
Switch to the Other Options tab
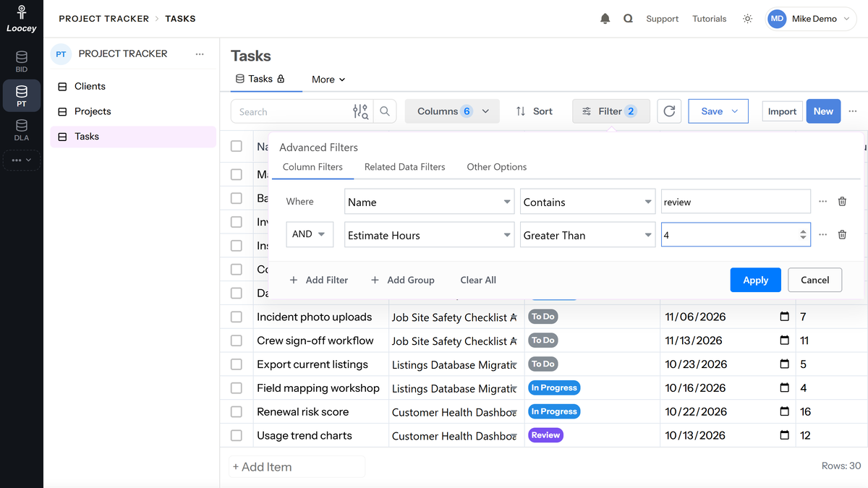coord(497,167)
